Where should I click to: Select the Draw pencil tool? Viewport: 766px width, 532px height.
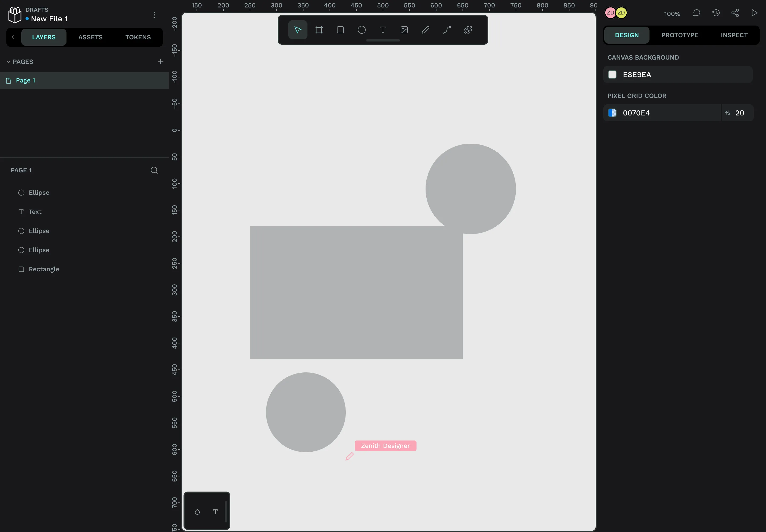(425, 30)
